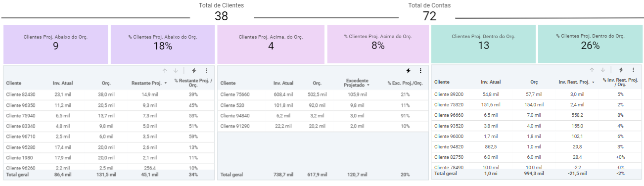Screen dimensions: 644x186
Task: Click Clientes Proj. Abaixo do Orç. scorecard
Action: click(55, 45)
